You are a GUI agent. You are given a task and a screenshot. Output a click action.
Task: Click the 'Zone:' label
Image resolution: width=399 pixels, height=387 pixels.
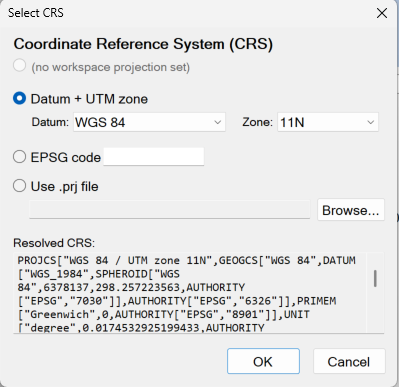pyautogui.click(x=257, y=122)
